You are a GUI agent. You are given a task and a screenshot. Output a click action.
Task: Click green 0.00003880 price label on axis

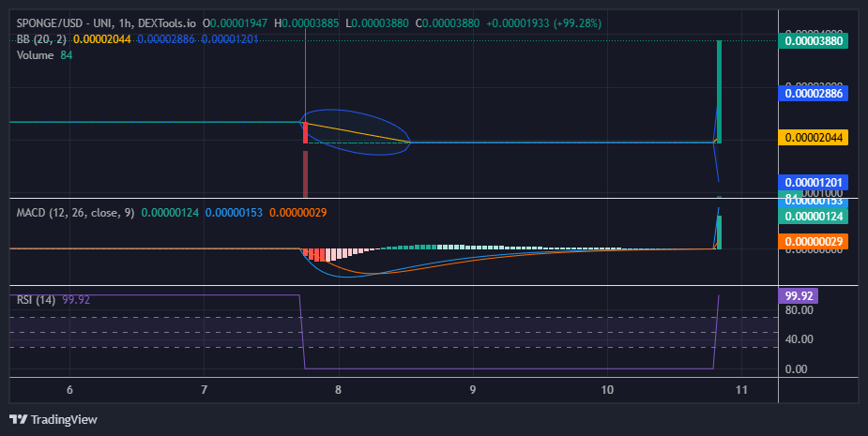point(814,41)
